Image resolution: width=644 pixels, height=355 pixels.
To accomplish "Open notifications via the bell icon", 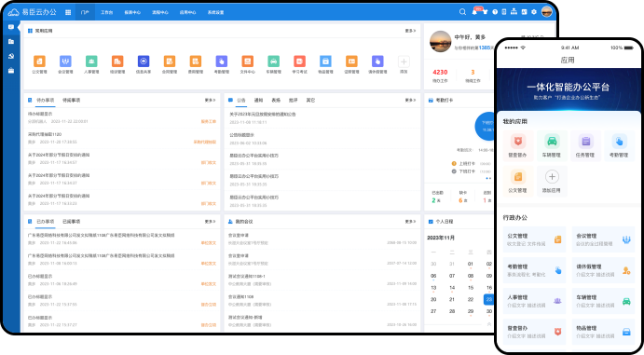I will (x=474, y=12).
